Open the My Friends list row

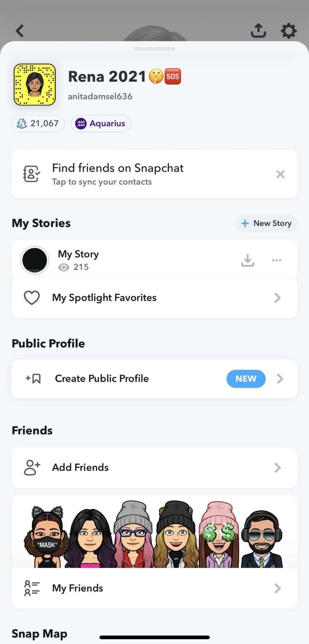[154, 588]
